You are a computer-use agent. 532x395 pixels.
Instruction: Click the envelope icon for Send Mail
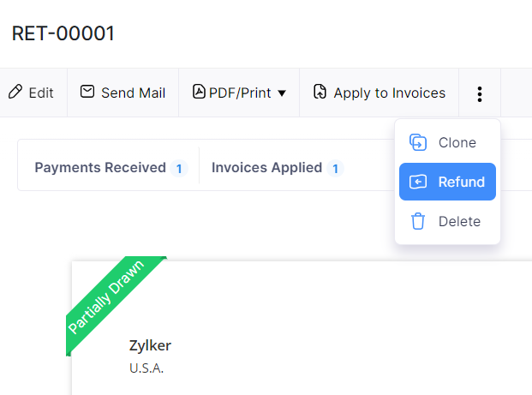87,92
